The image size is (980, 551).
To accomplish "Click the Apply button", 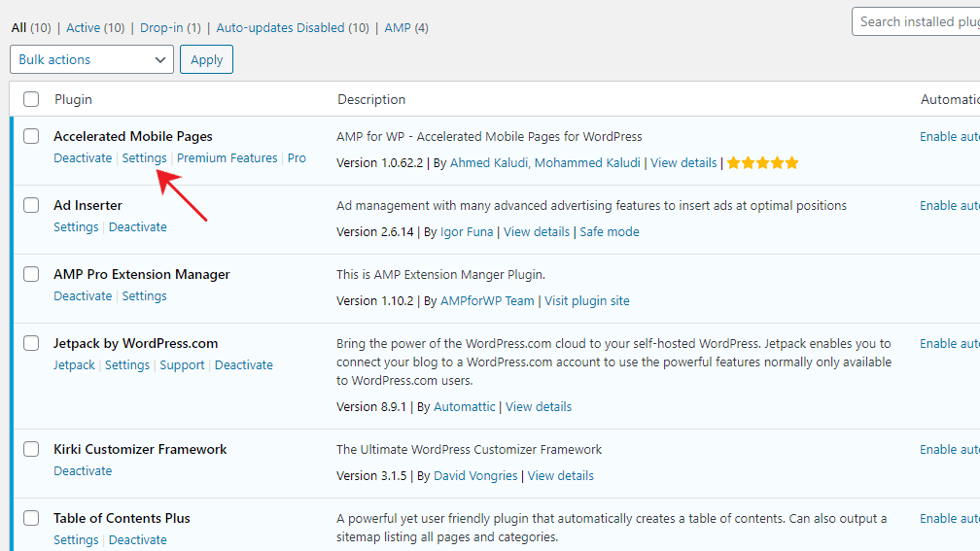I will 206,59.
